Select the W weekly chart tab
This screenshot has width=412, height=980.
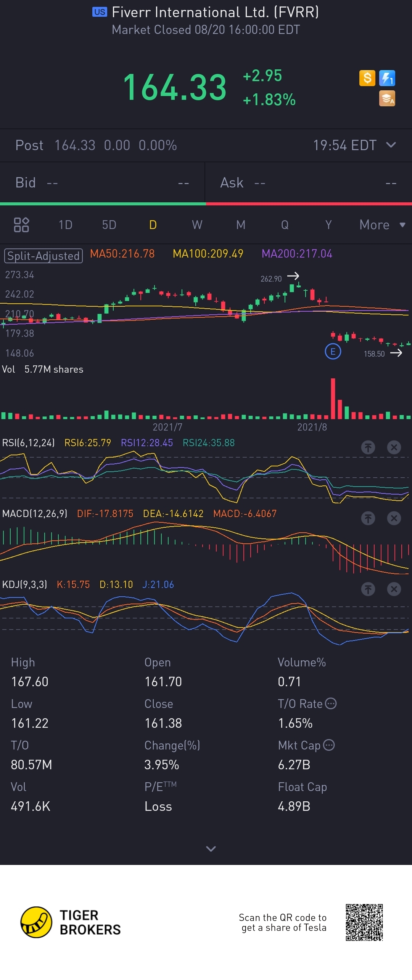point(197,225)
